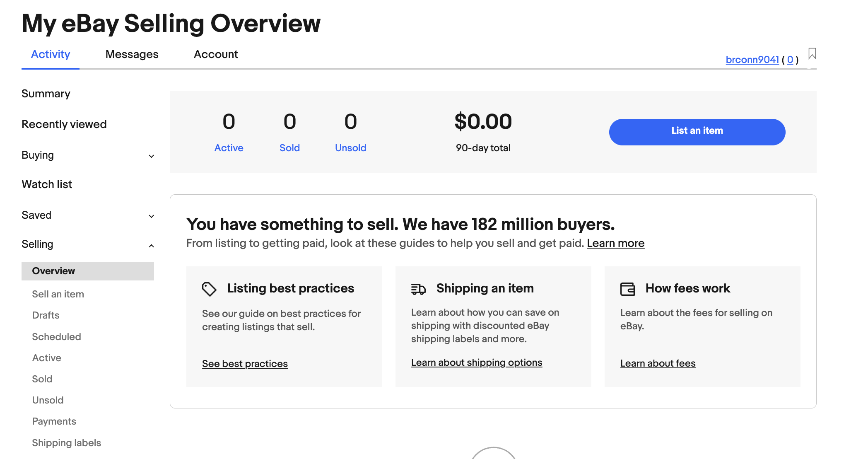Viewport: 868px width, 459px height.
Task: Expand the Saved section chevron
Action: point(152,216)
